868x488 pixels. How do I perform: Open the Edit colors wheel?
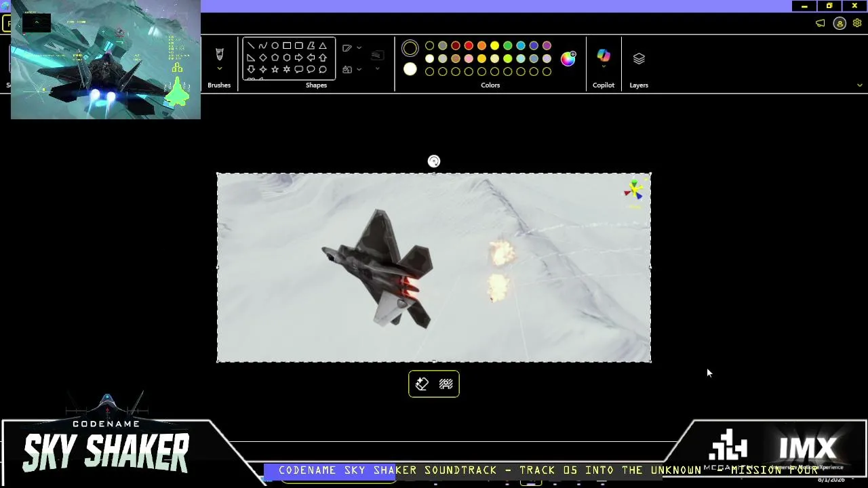(x=568, y=58)
